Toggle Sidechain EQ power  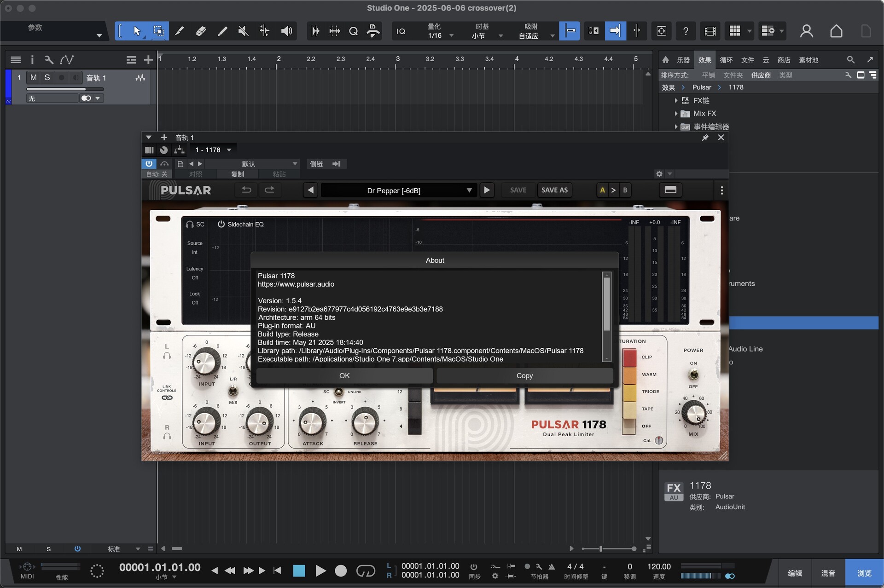point(221,224)
